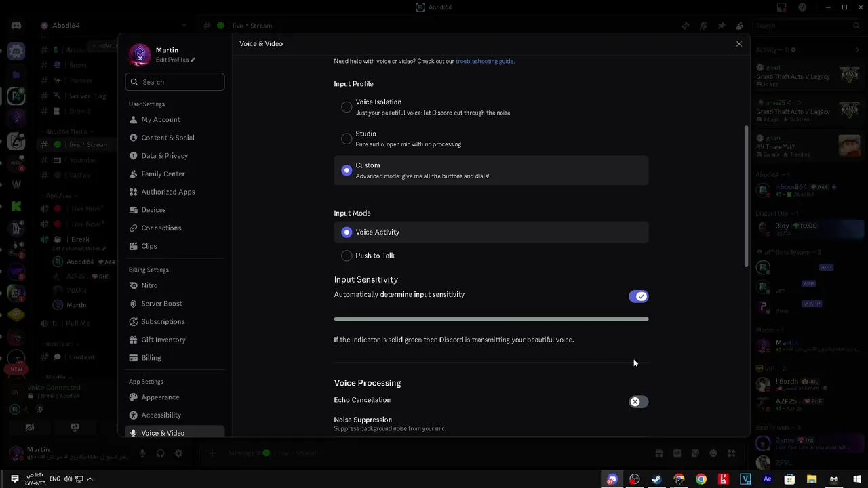Screen dimensions: 868x488
Task: Click the Server Boost gem icon
Action: 134,304
